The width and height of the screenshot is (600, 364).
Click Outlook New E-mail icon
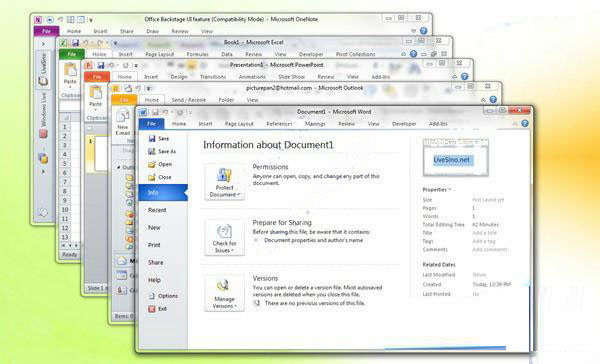coord(123,116)
